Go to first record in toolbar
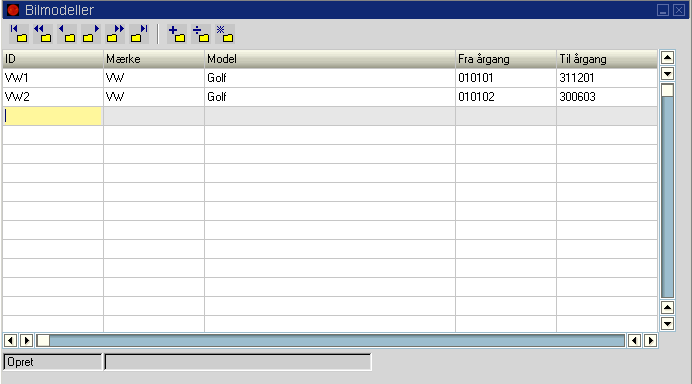The width and height of the screenshot is (692, 384). (x=19, y=34)
